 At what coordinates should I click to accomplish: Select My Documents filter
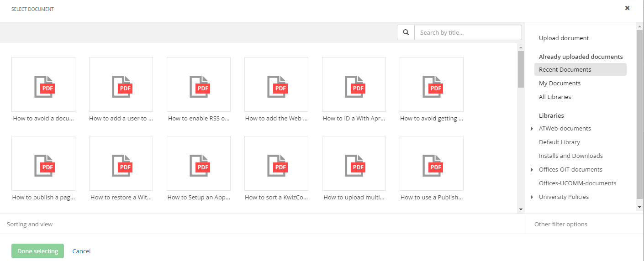[x=560, y=83]
